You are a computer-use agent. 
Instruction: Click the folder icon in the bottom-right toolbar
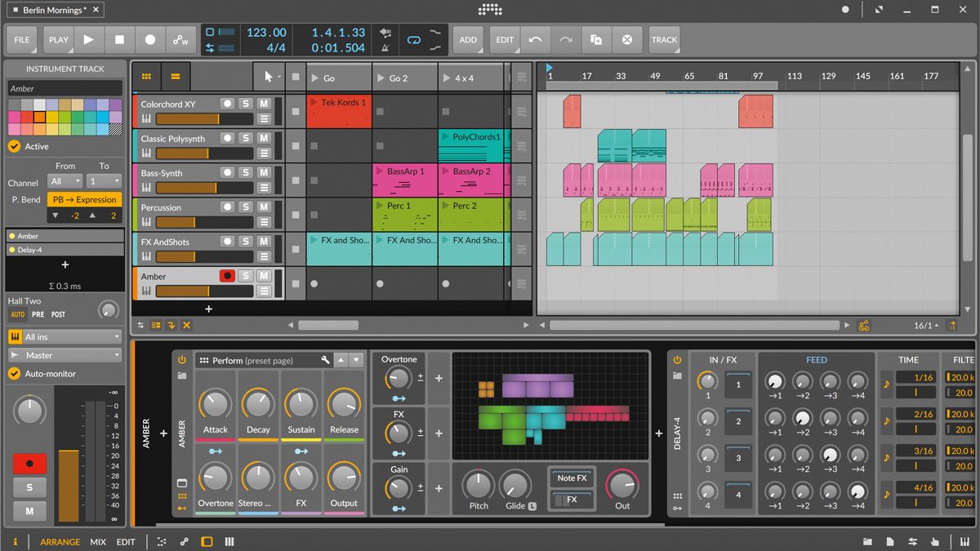(867, 541)
